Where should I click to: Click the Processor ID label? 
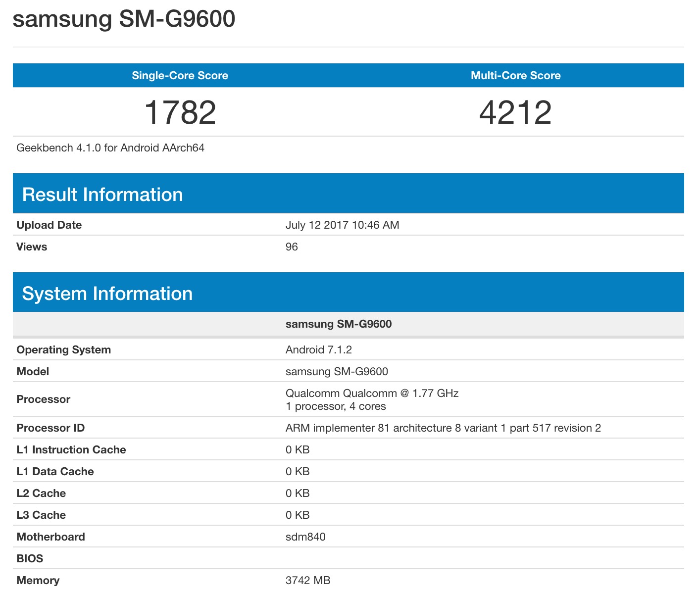pyautogui.click(x=50, y=428)
